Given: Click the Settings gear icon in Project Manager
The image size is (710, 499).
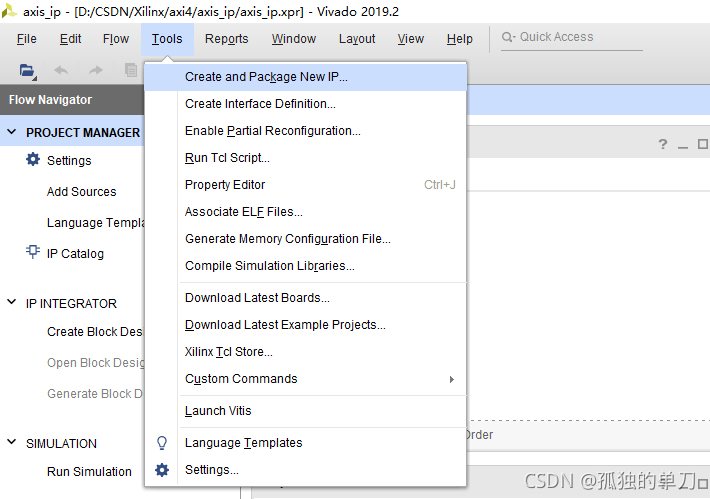Looking at the screenshot, I should click(x=33, y=159).
